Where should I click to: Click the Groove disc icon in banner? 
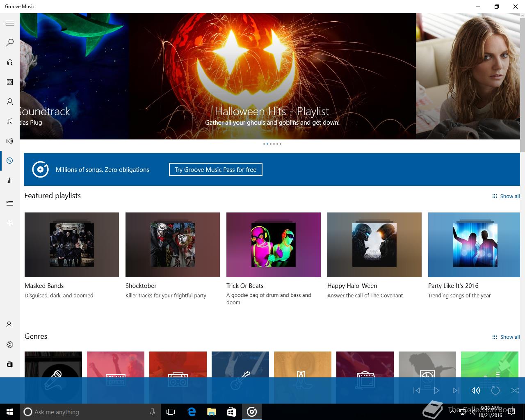(x=40, y=169)
